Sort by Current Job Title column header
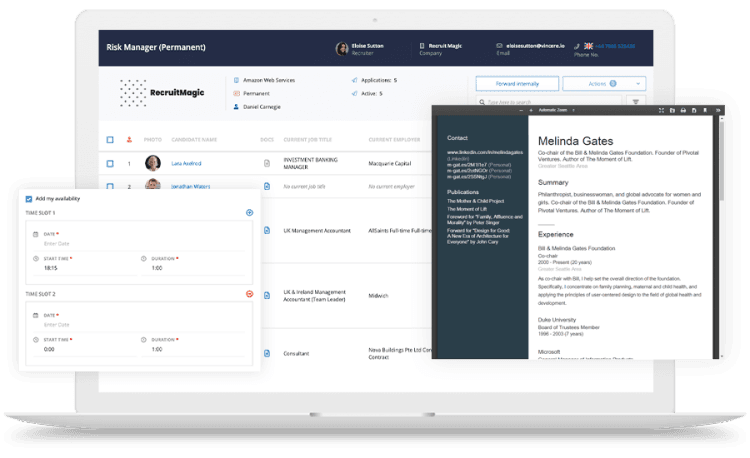 point(312,139)
